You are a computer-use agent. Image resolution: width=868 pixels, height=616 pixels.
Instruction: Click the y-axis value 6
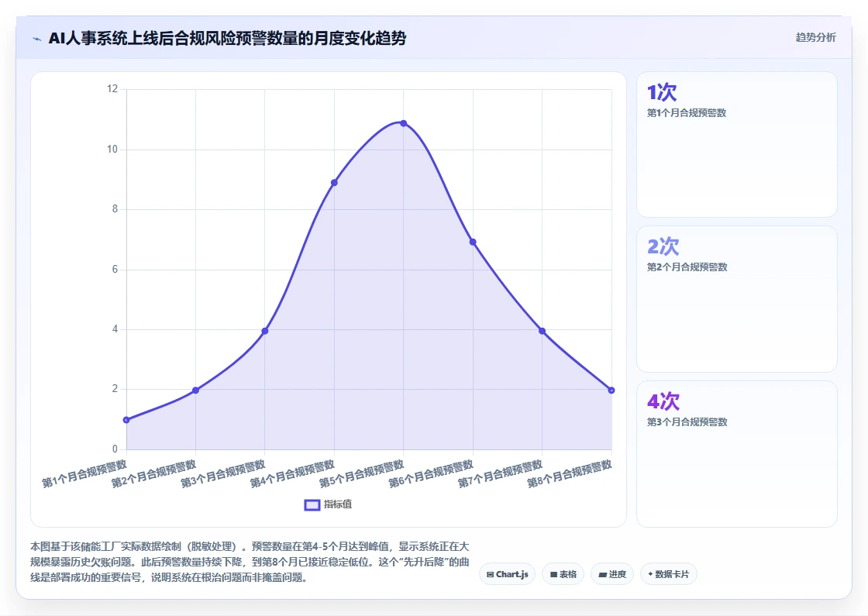tap(115, 270)
